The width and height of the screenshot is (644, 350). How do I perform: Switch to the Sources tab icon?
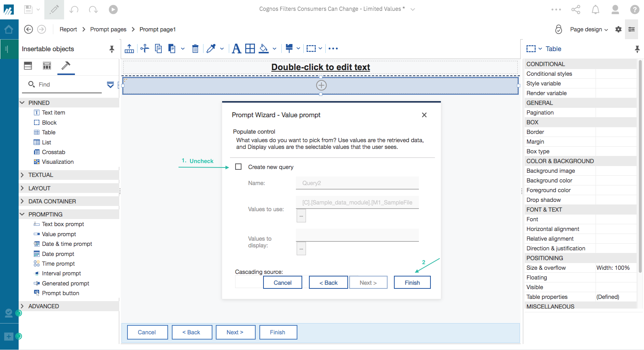[x=28, y=66]
